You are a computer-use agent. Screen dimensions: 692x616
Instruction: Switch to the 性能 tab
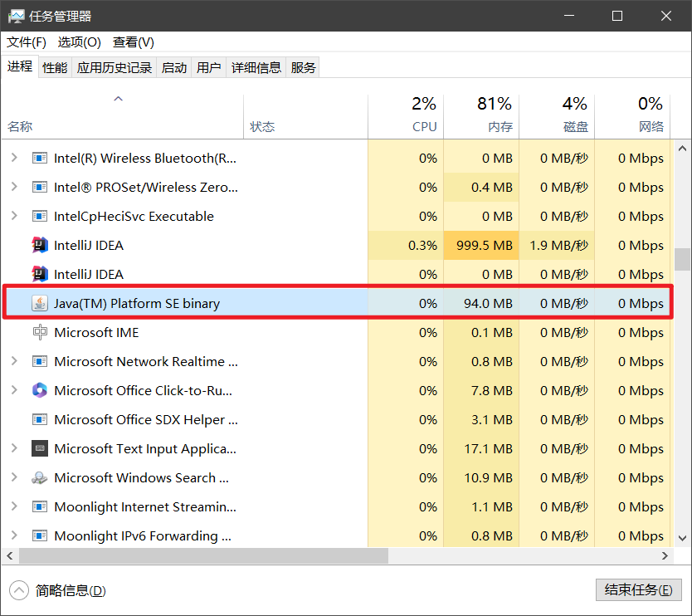(55, 67)
